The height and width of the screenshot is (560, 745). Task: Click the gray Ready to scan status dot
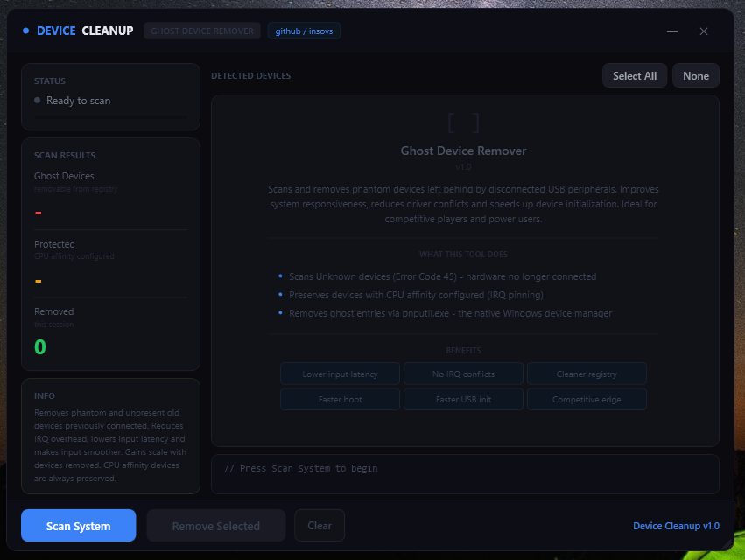(37, 101)
